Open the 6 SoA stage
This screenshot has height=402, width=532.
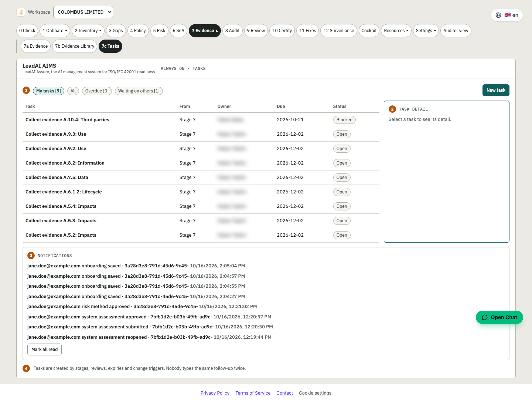pos(178,31)
